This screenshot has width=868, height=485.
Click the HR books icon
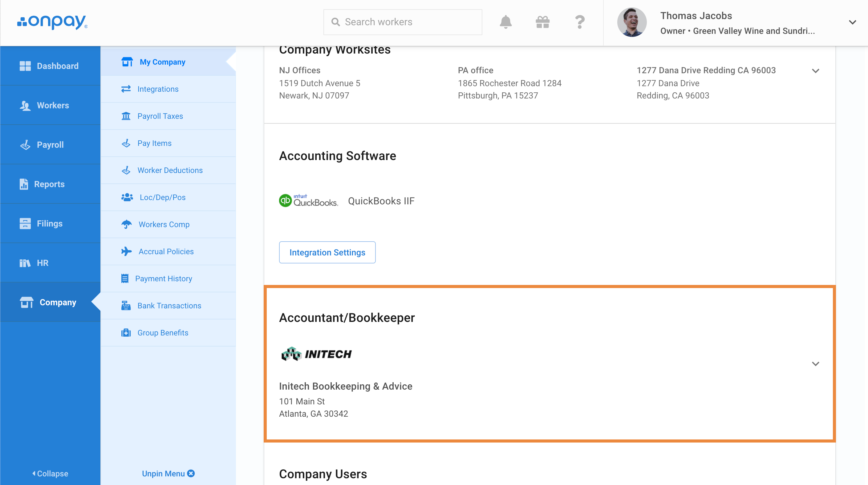[25, 263]
